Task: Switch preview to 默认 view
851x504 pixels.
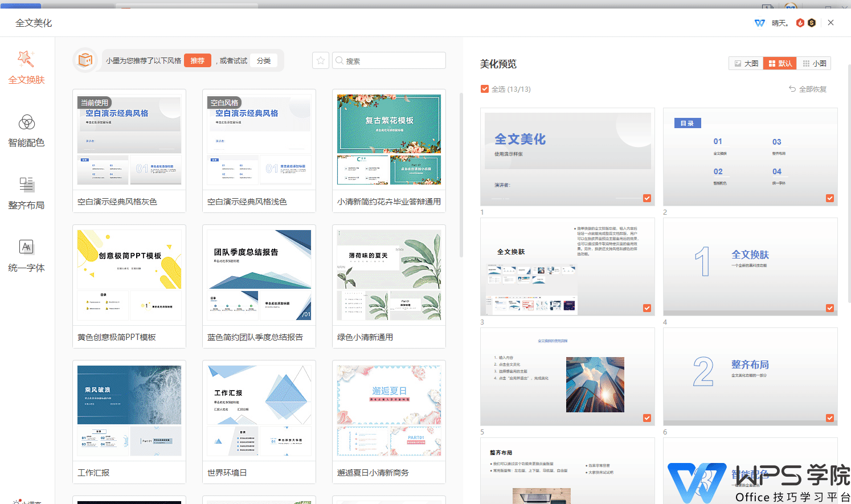Action: (x=780, y=63)
